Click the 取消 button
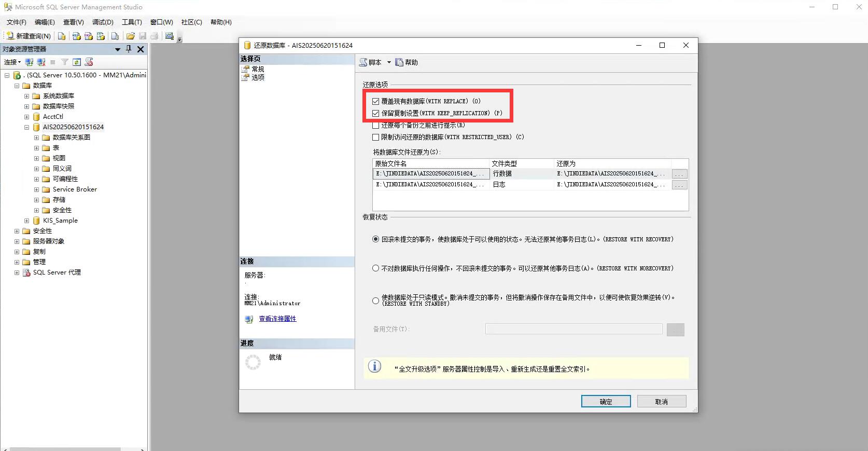The height and width of the screenshot is (451, 868). 662,401
